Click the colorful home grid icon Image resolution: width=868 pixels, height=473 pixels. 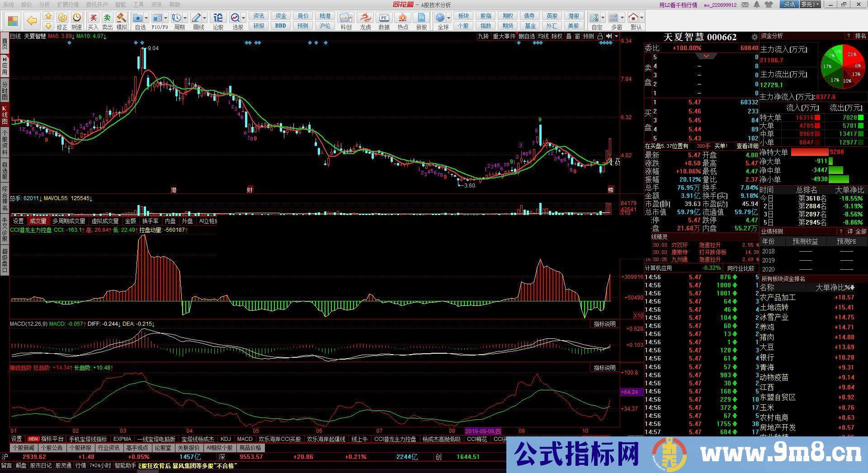coord(13,21)
